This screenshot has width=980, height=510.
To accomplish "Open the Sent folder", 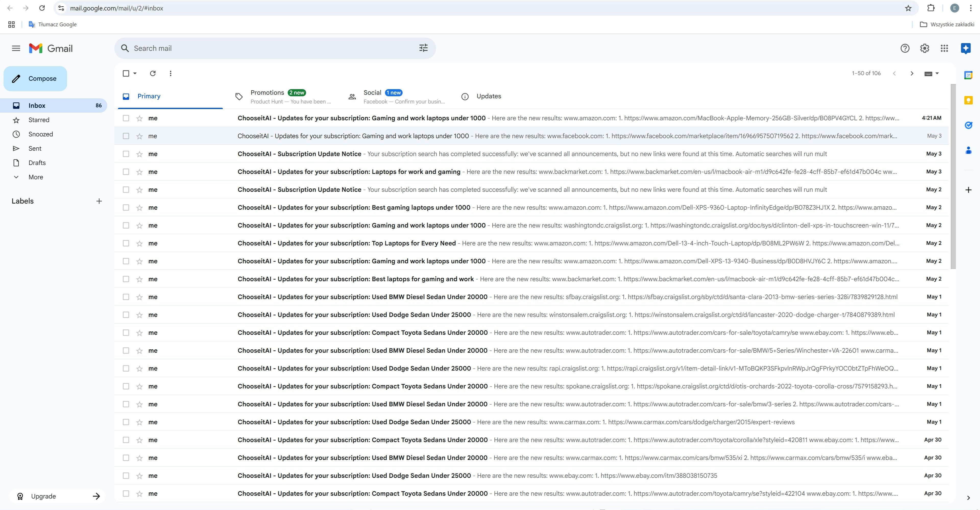I will tap(35, 148).
